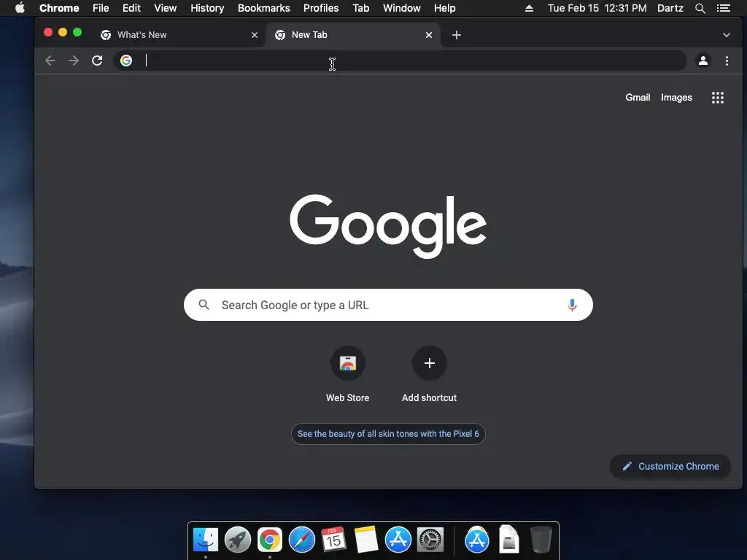
Task: Click the Google logo icon in address bar
Action: click(126, 61)
